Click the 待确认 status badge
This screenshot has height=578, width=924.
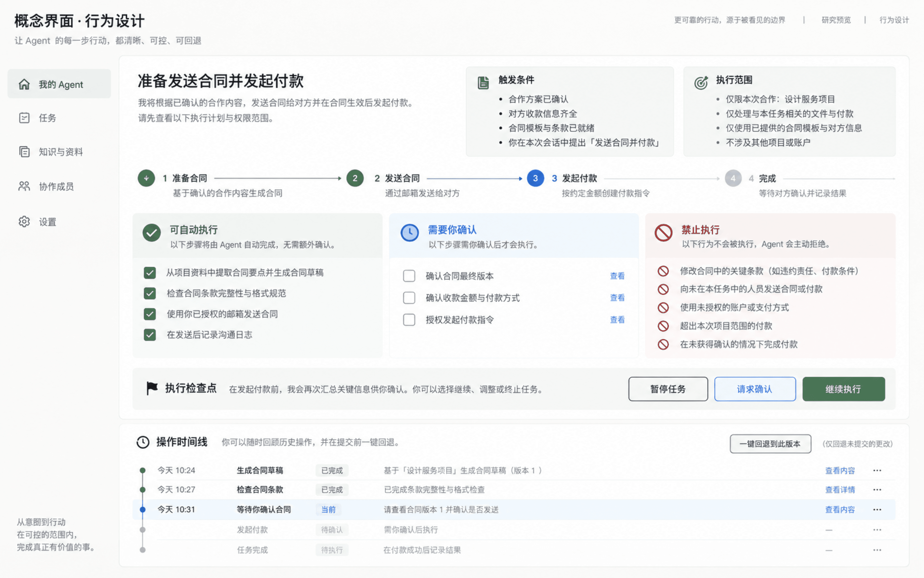[332, 530]
